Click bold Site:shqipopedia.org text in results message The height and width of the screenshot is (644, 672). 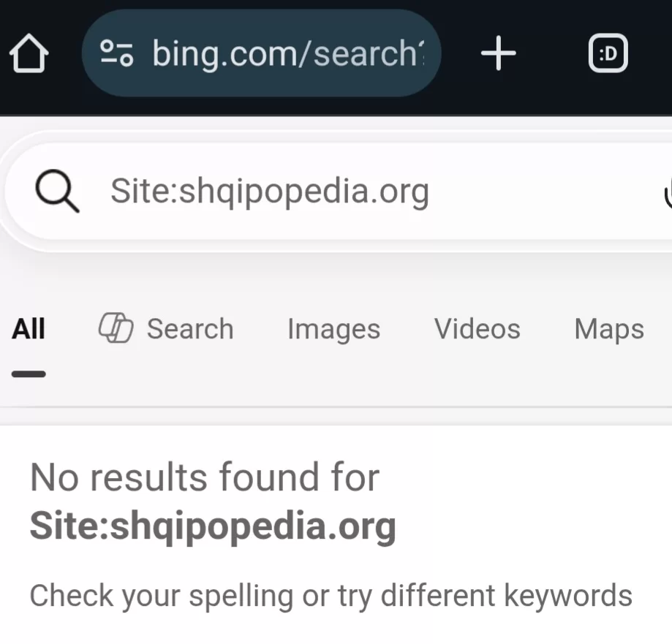click(x=213, y=526)
